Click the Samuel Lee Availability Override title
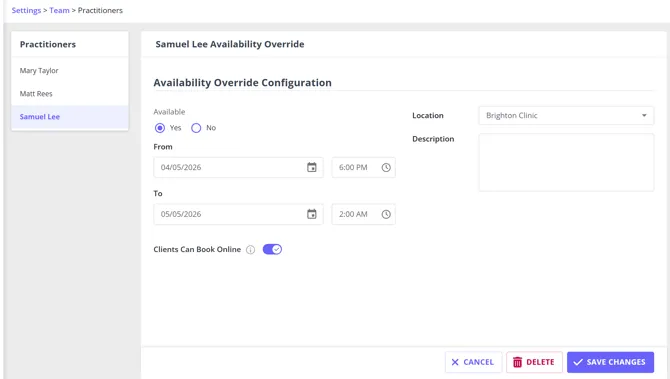The height and width of the screenshot is (379, 670). [x=230, y=44]
